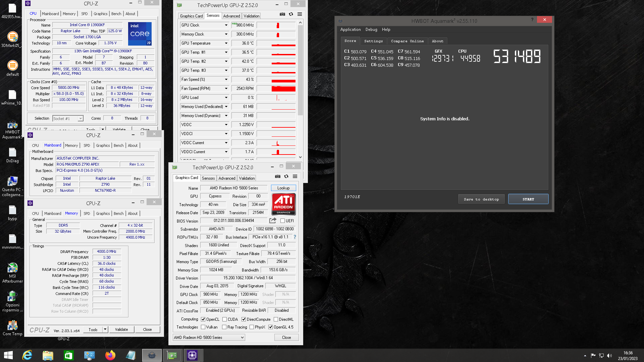Click the Tools button in CPU-Z Memory window
Image resolution: width=644 pixels, height=362 pixels.
[93, 329]
